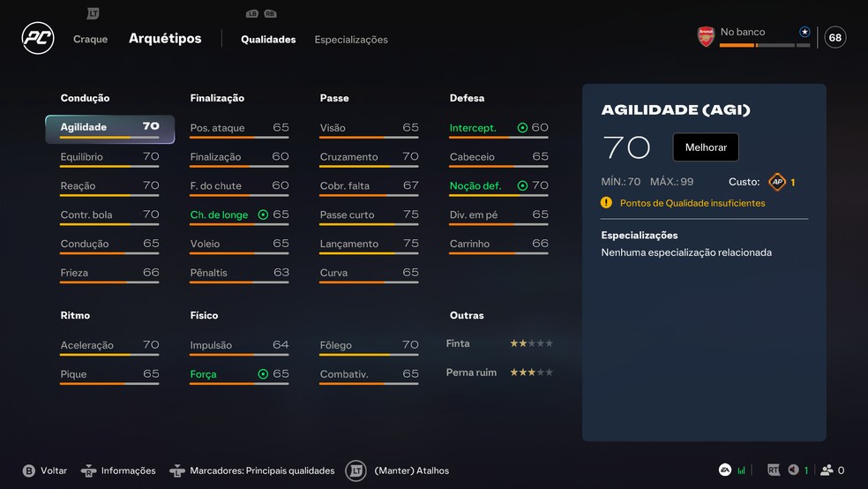The image size is (868, 489).
Task: Click the green marker icon on Intercept.
Action: 522,128
